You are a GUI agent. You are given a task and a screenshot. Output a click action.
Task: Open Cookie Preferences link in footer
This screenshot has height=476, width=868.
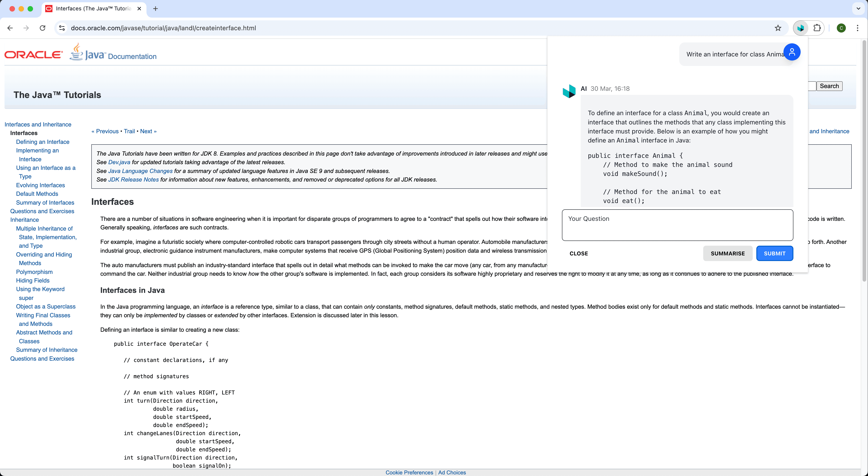(x=409, y=473)
